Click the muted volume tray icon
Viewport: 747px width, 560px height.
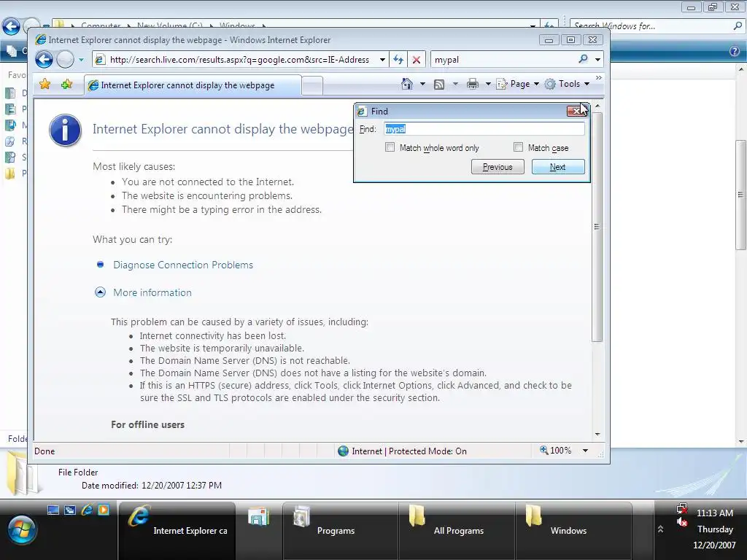(682, 522)
